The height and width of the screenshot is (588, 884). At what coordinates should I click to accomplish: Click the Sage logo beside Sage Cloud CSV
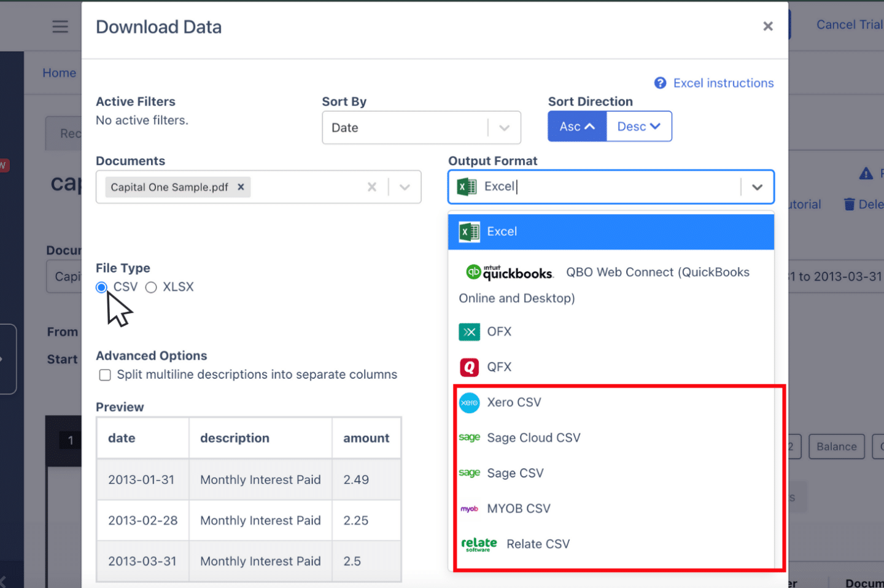tap(469, 438)
